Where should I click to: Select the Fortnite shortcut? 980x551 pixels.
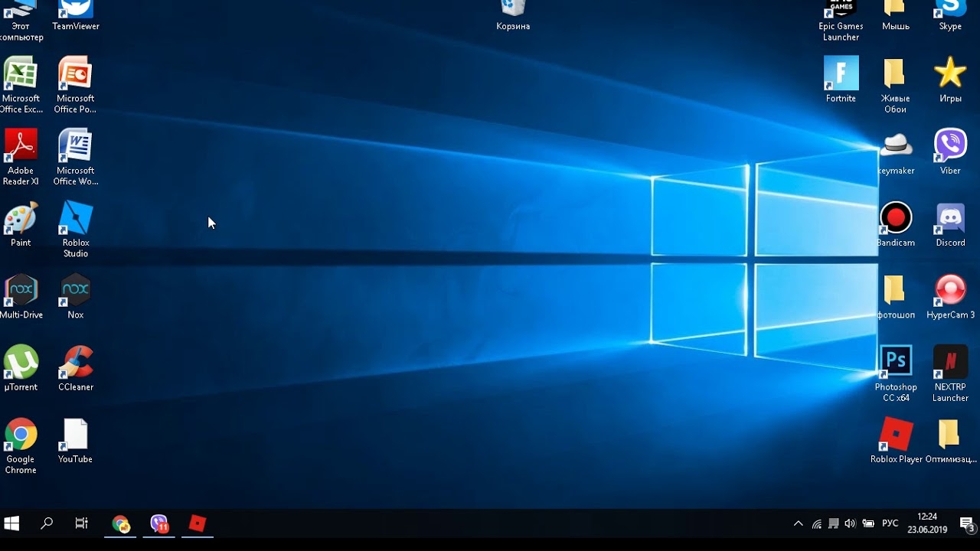point(841,80)
